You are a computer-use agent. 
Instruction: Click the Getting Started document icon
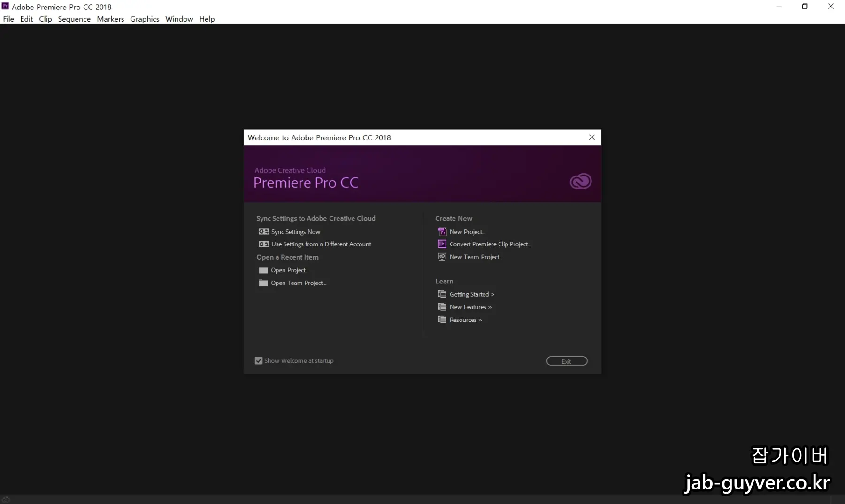click(442, 294)
